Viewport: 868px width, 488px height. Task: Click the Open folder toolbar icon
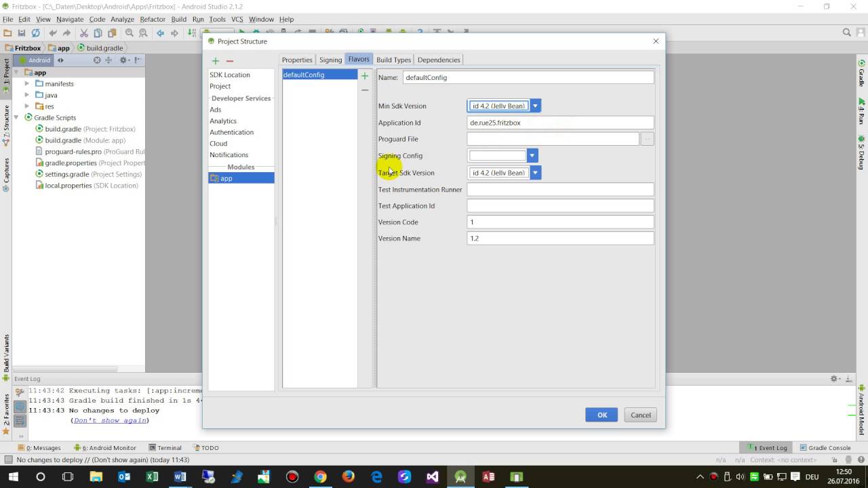click(7, 33)
